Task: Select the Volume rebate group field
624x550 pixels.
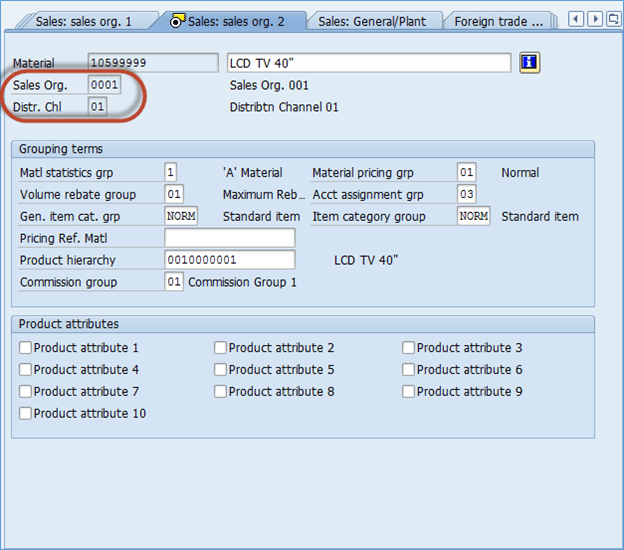Action: pyautogui.click(x=174, y=194)
